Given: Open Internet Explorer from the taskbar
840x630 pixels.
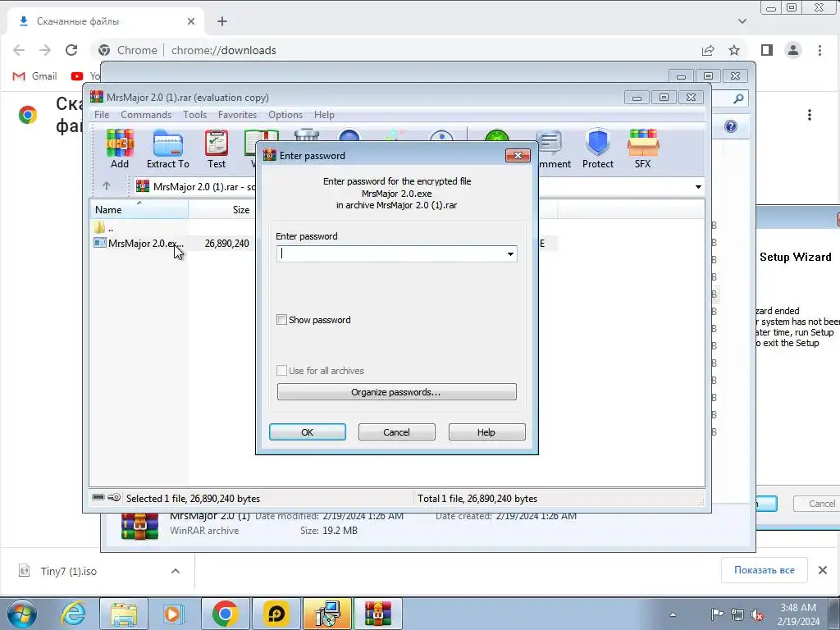Looking at the screenshot, I should pyautogui.click(x=73, y=614).
